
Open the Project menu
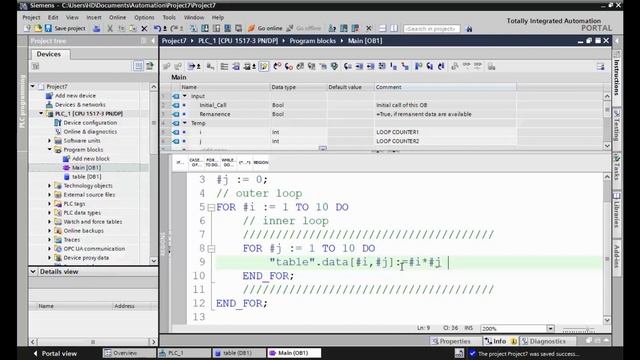tap(31, 18)
